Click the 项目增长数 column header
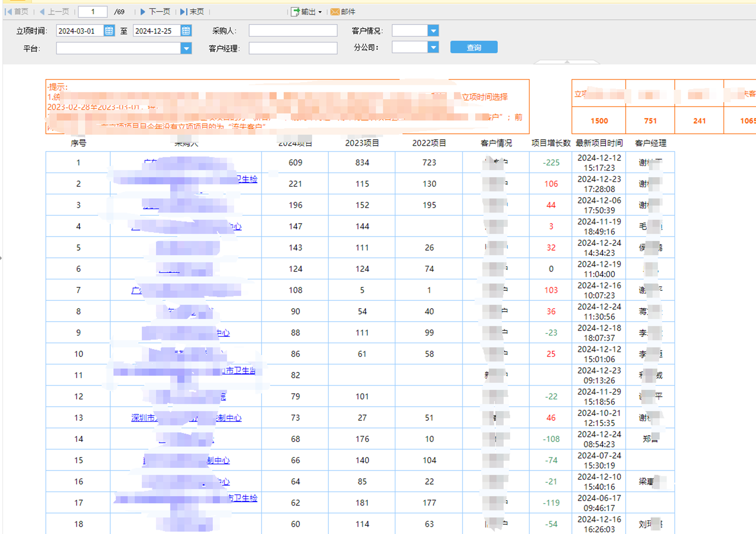 (x=551, y=143)
